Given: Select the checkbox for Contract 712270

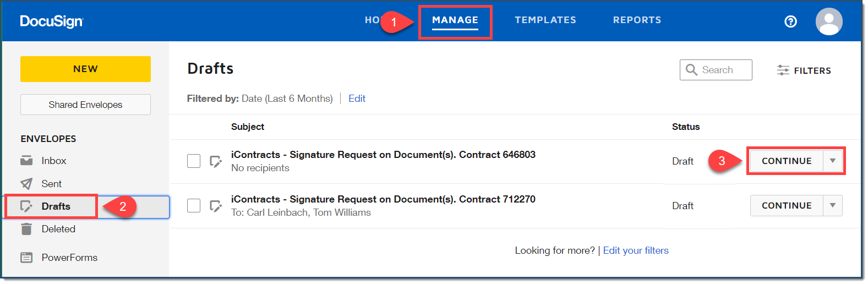Looking at the screenshot, I should (x=194, y=206).
